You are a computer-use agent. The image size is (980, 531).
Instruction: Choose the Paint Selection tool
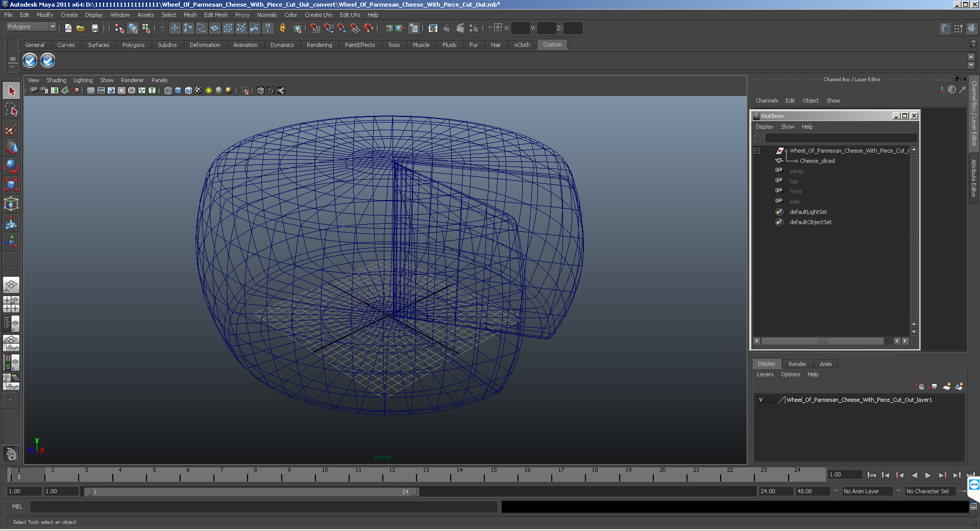pos(11,128)
